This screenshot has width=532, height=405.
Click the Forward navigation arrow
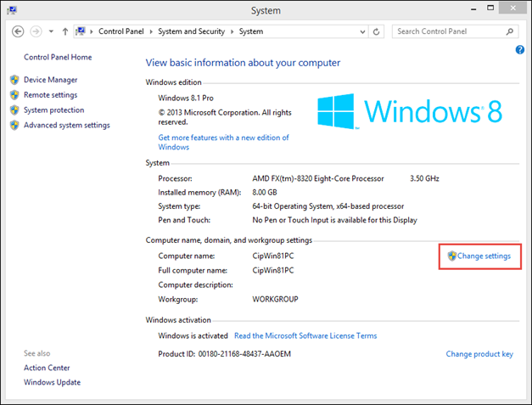pos(36,31)
